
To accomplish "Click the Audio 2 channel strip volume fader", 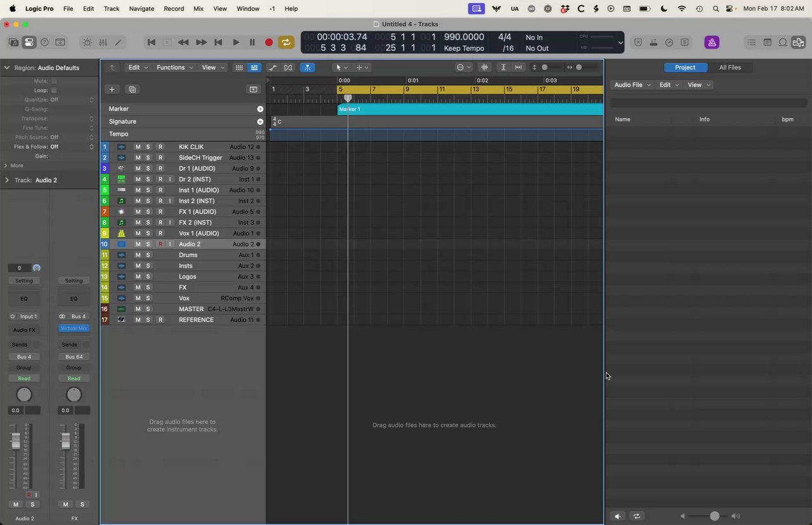I will click(x=16, y=441).
